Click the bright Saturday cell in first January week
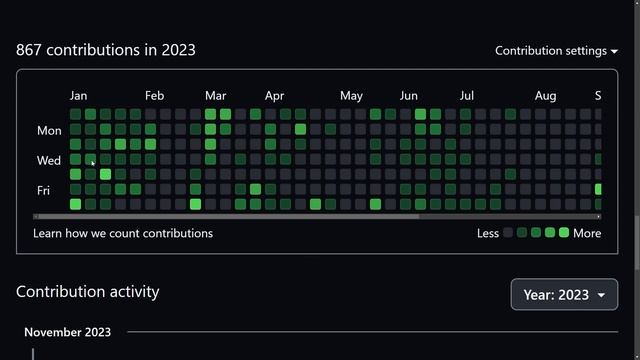This screenshot has height=360, width=640. coord(75,204)
